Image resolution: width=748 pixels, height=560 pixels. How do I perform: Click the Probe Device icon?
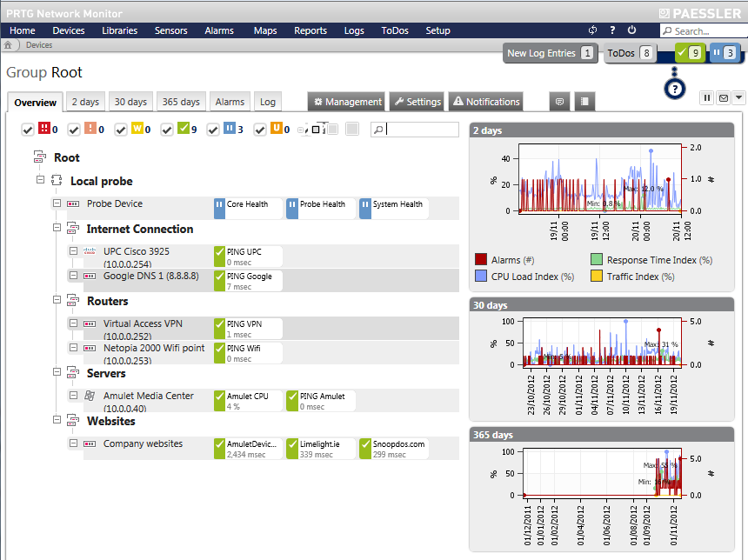pyautogui.click(x=73, y=203)
